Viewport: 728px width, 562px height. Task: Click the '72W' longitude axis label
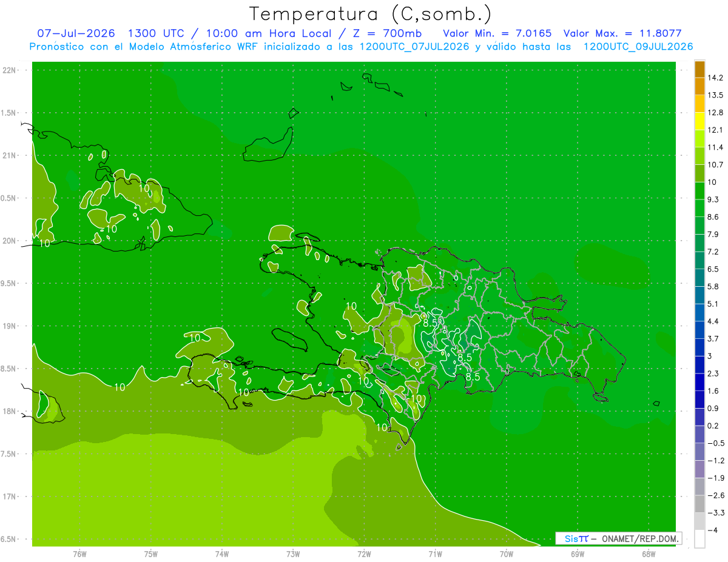pos(364,554)
